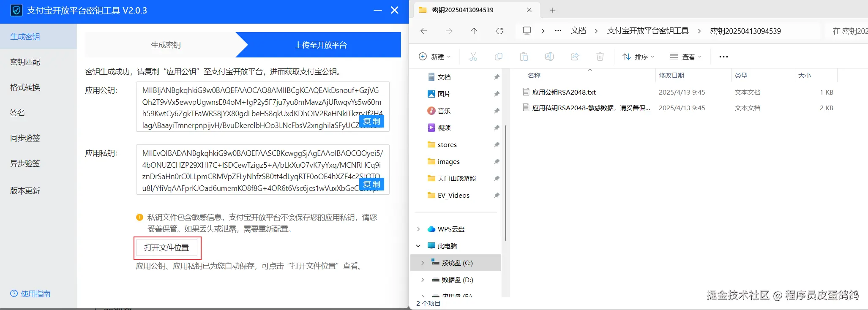
Task: Expand chevron after 文档 breadcrumb
Action: pyautogui.click(x=596, y=31)
